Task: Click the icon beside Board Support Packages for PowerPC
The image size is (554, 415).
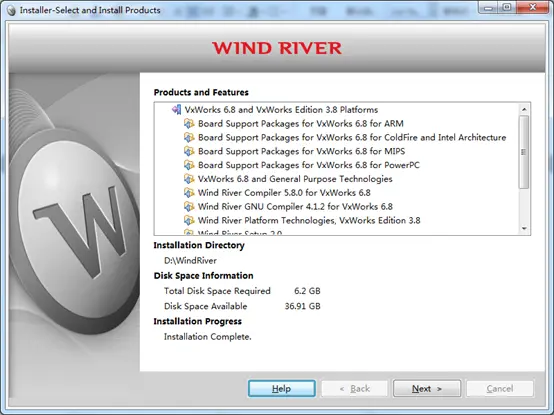Action: click(x=189, y=165)
